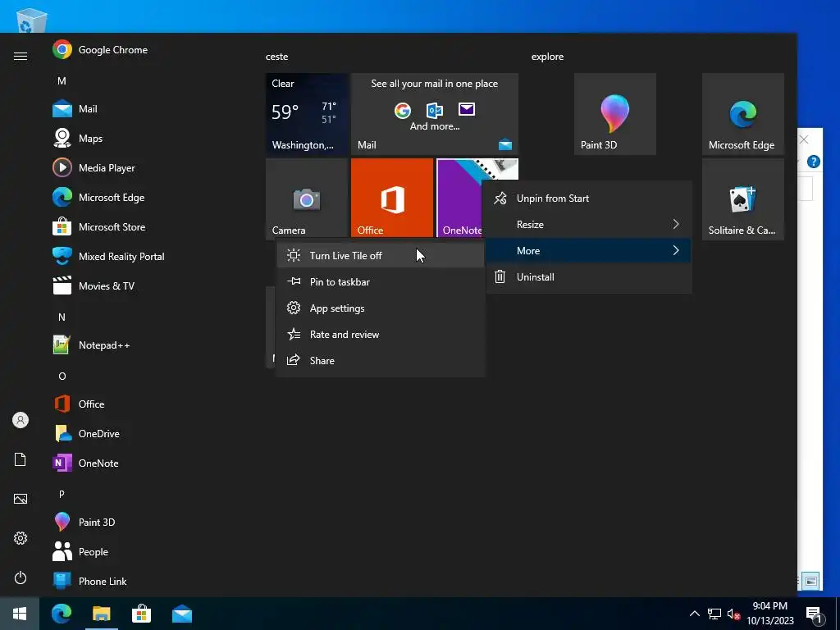840x630 pixels.
Task: Jump to letter M section header
Action: pos(62,81)
